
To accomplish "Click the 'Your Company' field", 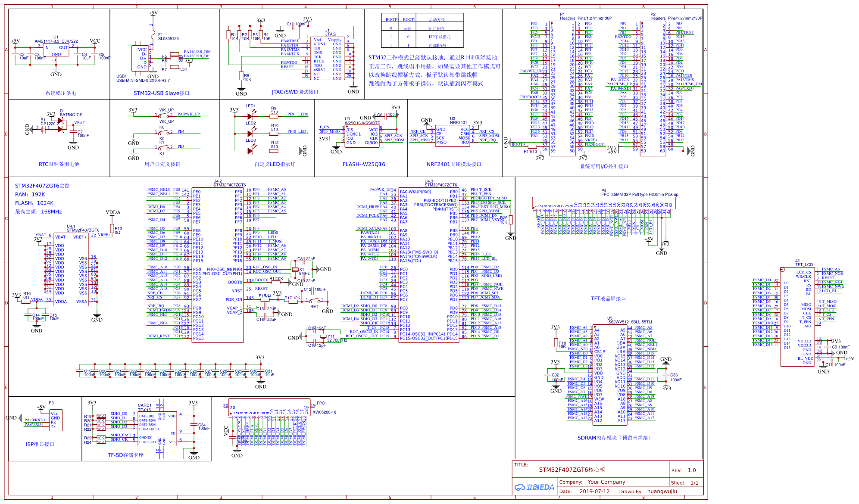I will click(x=606, y=482).
